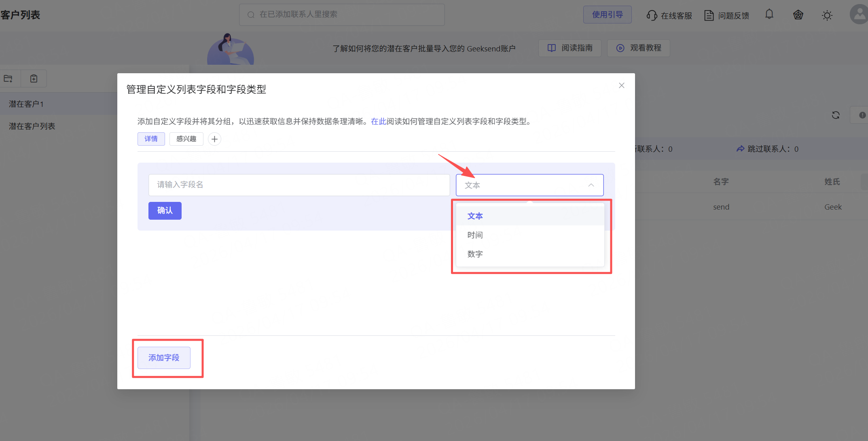The width and height of the screenshot is (868, 441).
Task: Click the add folder icon in sidebar
Action: [x=8, y=78]
